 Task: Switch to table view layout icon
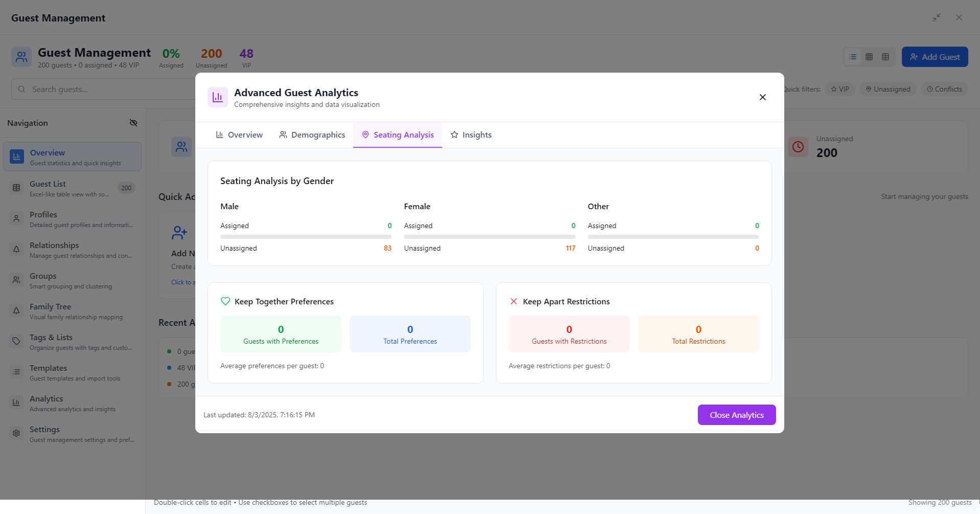(x=886, y=57)
